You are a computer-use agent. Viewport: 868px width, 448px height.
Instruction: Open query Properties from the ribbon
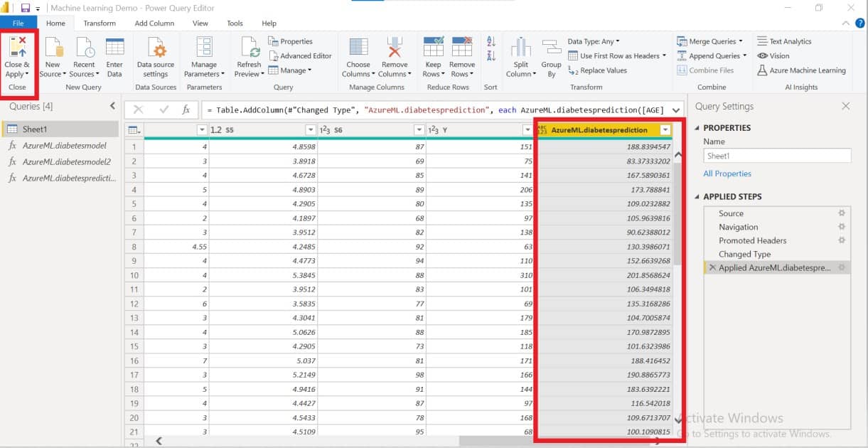pos(291,41)
